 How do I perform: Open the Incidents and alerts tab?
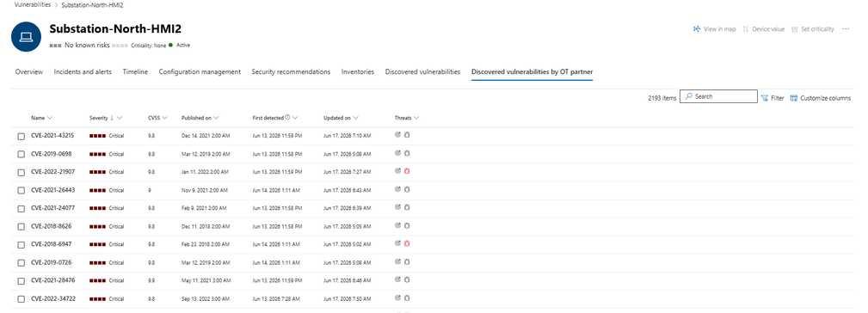[x=83, y=72]
